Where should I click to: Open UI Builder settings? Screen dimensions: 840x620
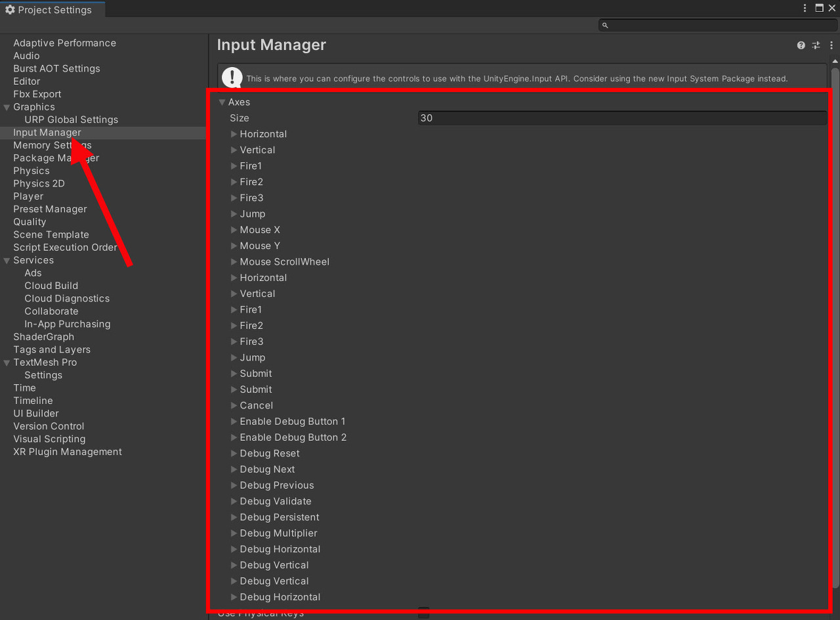(x=36, y=413)
